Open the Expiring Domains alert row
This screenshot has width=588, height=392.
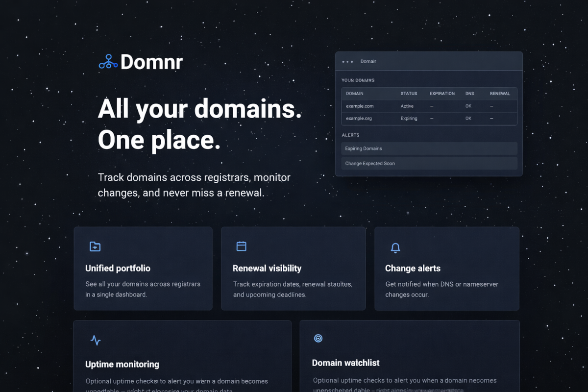tap(429, 148)
